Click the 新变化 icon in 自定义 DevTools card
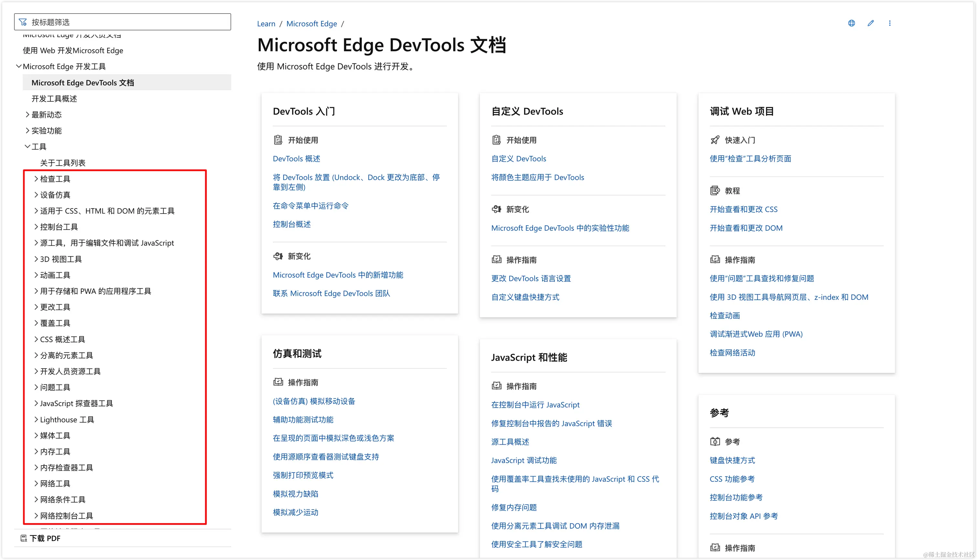Viewport: 977px width, 560px height. (x=497, y=209)
